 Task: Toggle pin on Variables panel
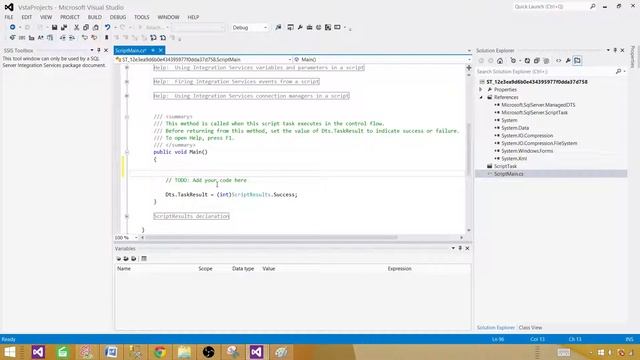tap(460, 248)
